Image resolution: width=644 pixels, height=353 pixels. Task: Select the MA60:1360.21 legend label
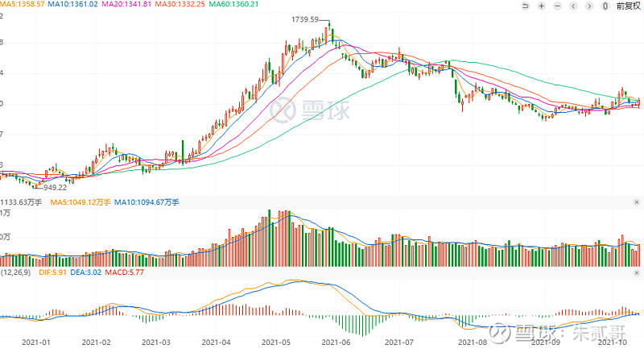[233, 4]
